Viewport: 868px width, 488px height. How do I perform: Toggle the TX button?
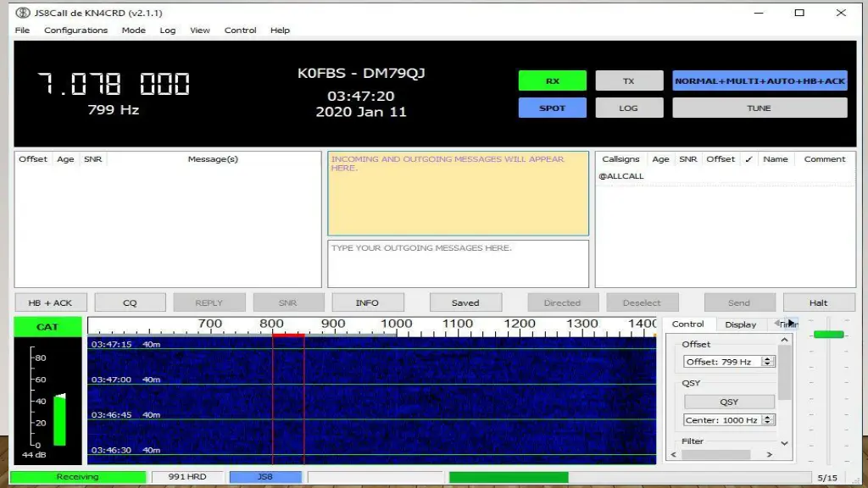point(629,80)
